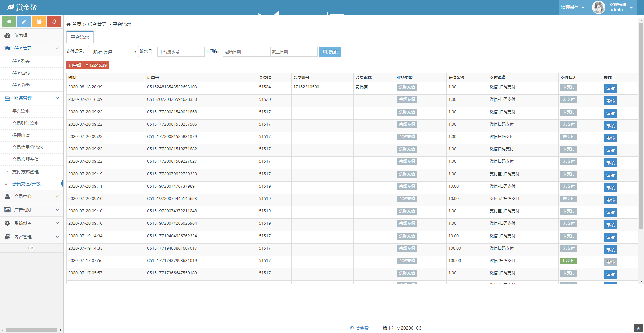The image size is (644, 333).
Task: Expand the 系统设置 sidebar section
Action: pos(31,223)
